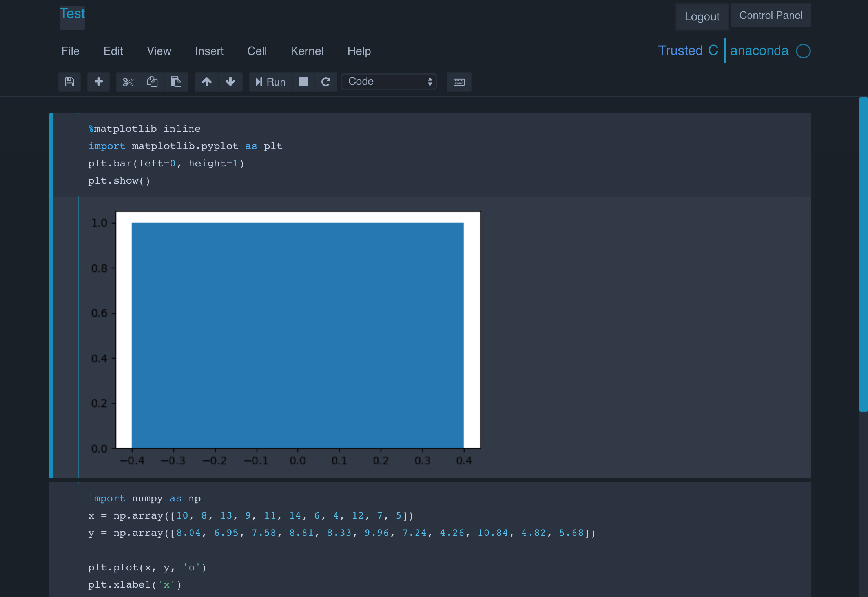Image resolution: width=868 pixels, height=597 pixels.
Task: Open the Control Panel
Action: [771, 15]
